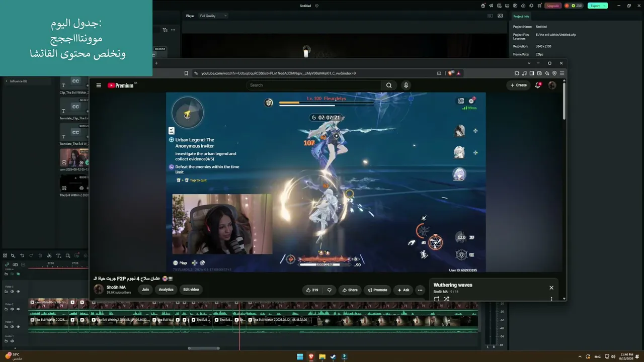Open the YouTube account avatar menu
The width and height of the screenshot is (644, 362).
pyautogui.click(x=552, y=85)
